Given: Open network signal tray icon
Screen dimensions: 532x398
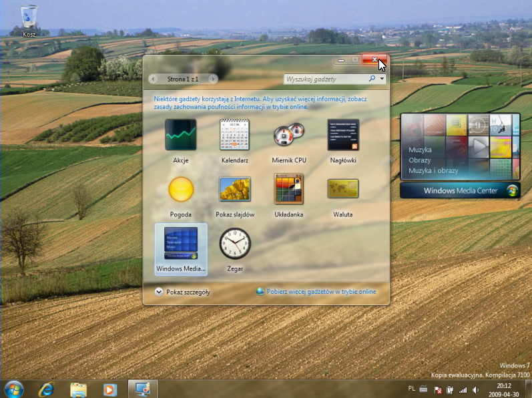Looking at the screenshot, I should pyautogui.click(x=463, y=390).
